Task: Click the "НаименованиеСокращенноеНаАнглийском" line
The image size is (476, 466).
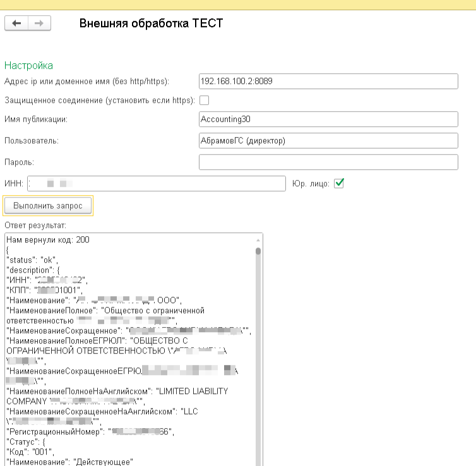Action: click(x=102, y=412)
